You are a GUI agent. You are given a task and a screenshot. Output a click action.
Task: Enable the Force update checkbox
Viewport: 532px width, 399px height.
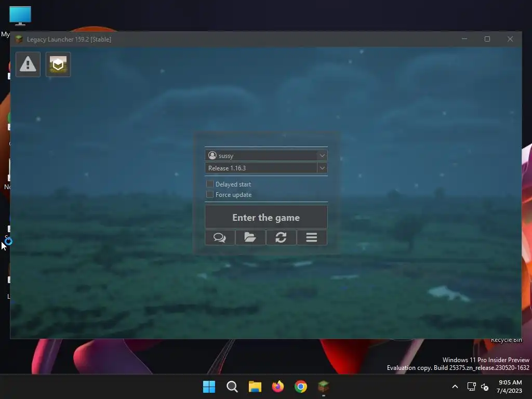pos(210,194)
